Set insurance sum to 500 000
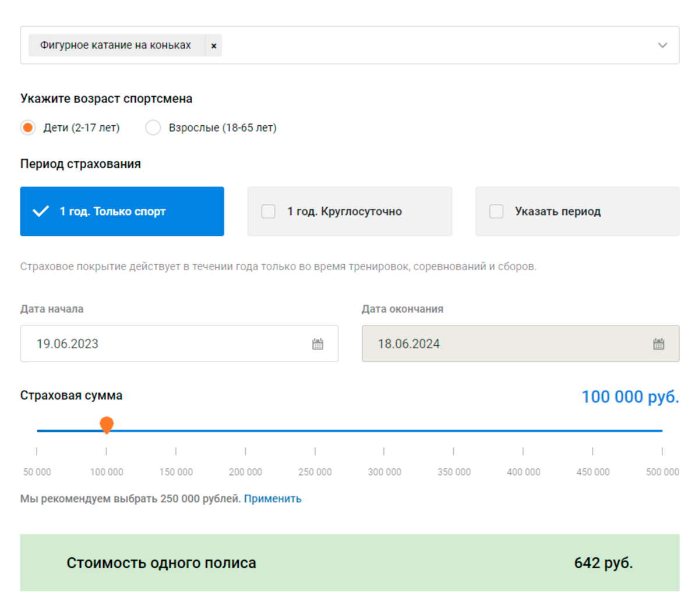The image size is (699, 616). pyautogui.click(x=662, y=431)
